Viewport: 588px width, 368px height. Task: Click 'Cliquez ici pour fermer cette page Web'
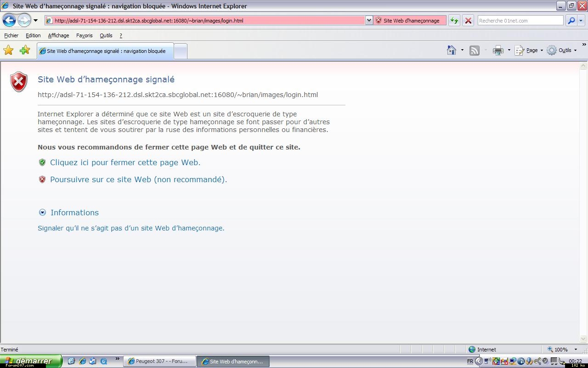pyautogui.click(x=125, y=162)
